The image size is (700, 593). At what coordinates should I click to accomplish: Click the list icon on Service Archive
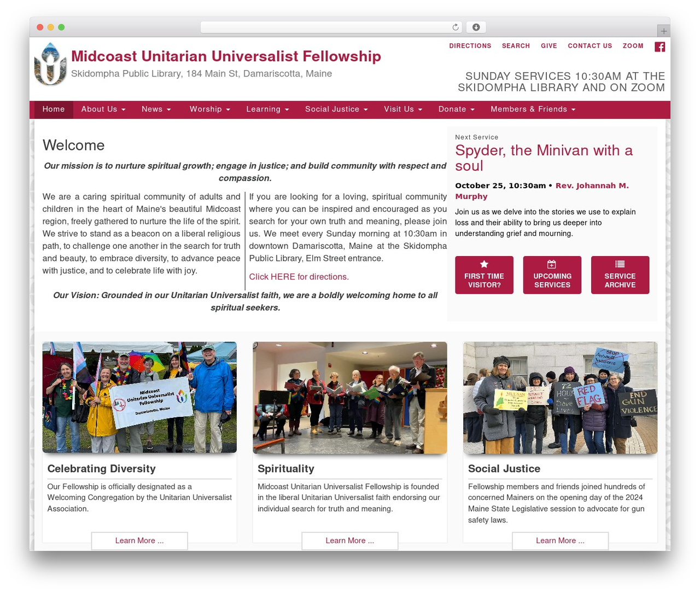click(620, 264)
